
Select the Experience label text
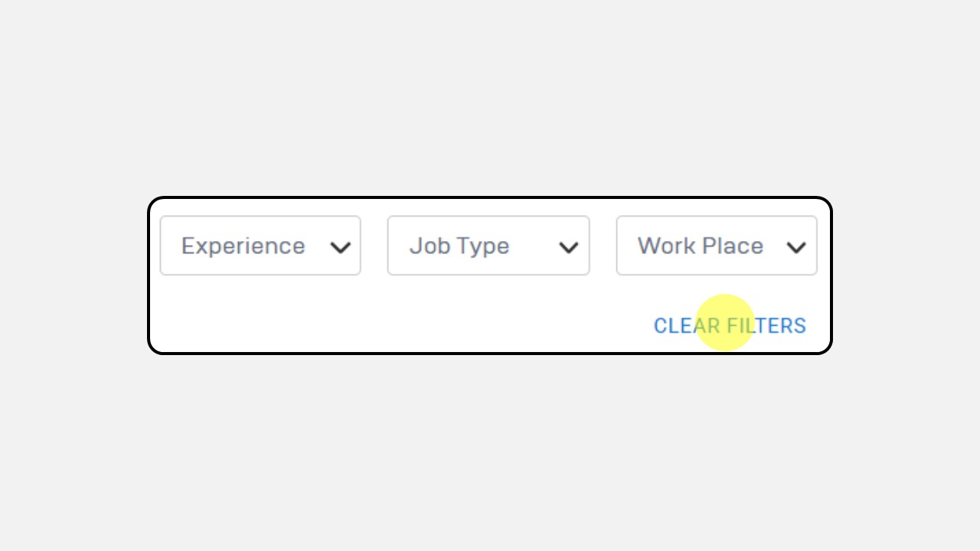(243, 246)
